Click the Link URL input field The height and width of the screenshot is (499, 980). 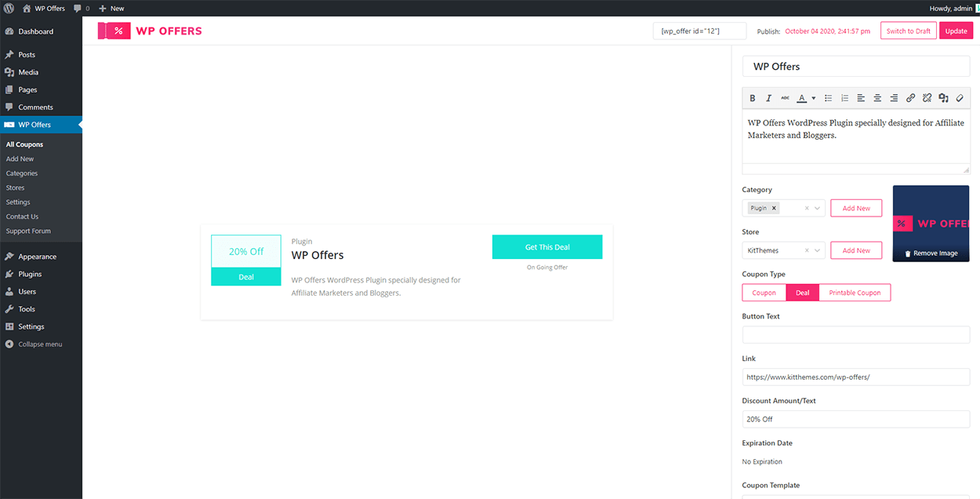[x=856, y=377]
